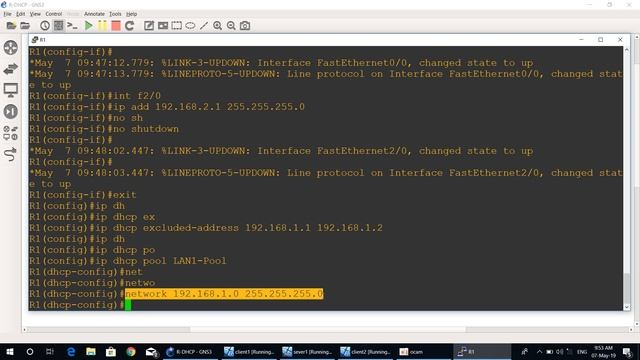Screen dimensions: 640x360
Task: Switch to R1 taskbar button
Action: click(482, 351)
